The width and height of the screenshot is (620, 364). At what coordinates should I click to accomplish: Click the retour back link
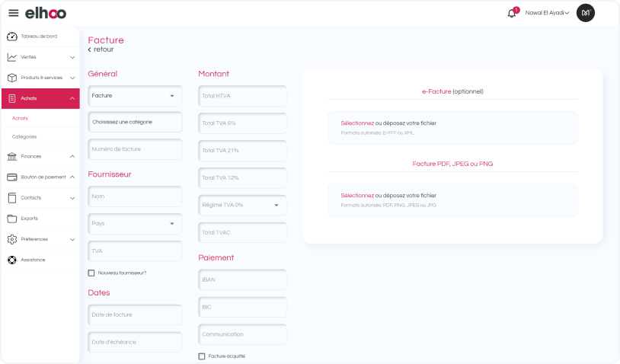point(101,49)
